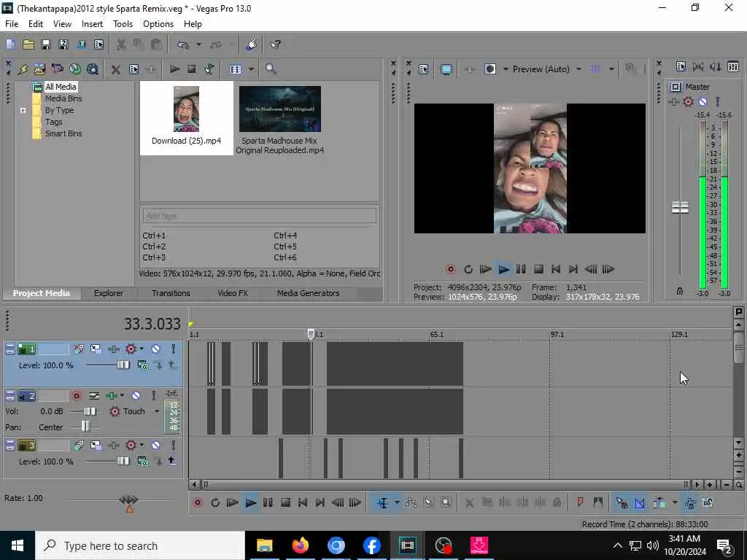Import media into Project Media

[39, 69]
